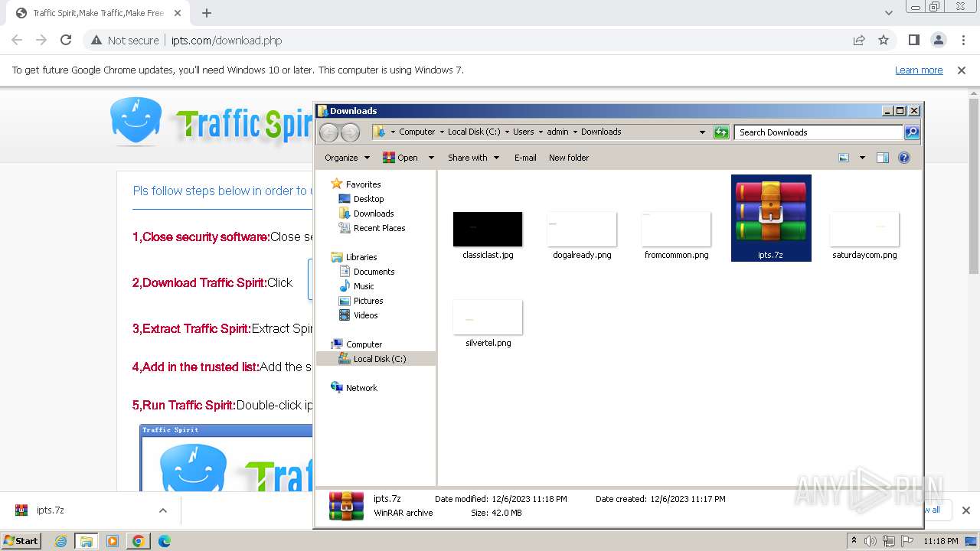
Task: Click Local Disk (C:) in breadcrumb
Action: [474, 132]
